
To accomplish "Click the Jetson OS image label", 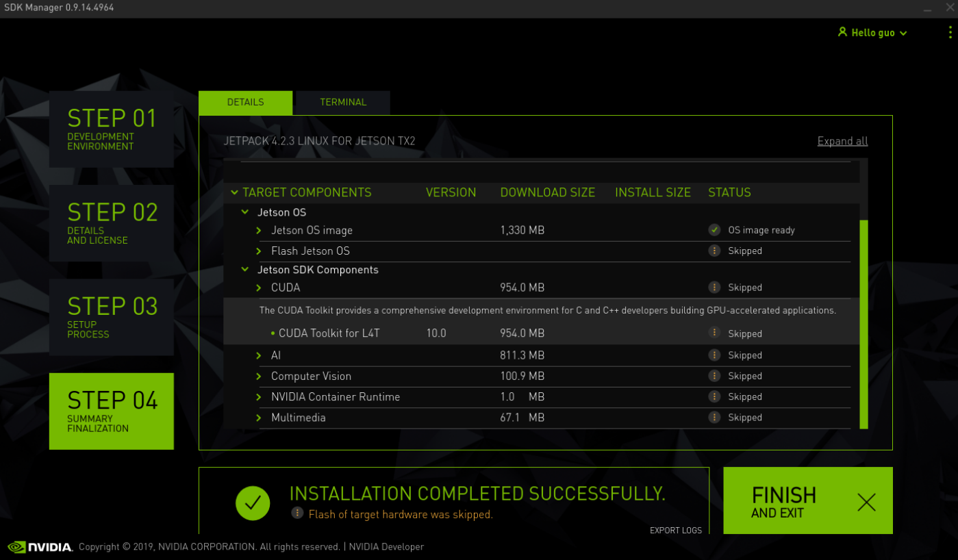I will coord(312,230).
